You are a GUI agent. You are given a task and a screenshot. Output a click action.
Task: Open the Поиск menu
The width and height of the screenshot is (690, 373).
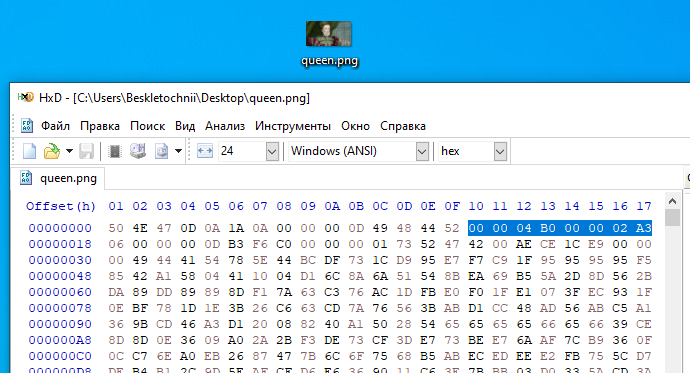pos(147,126)
